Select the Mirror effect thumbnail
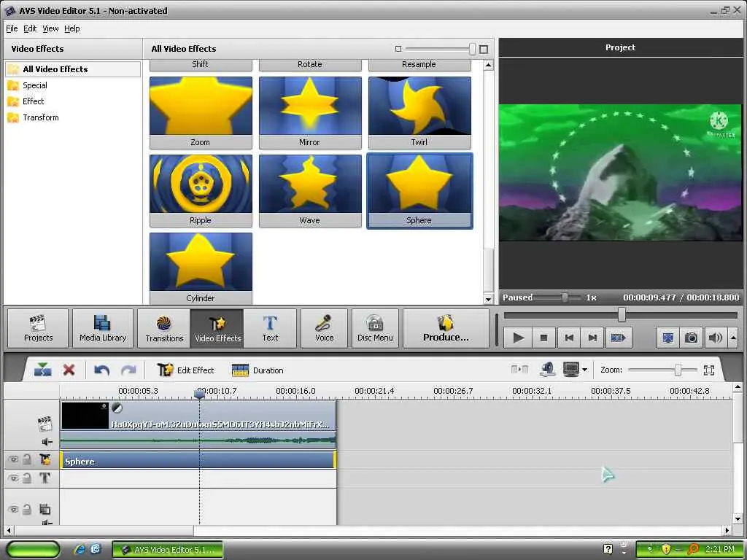The height and width of the screenshot is (560, 747). (310, 113)
